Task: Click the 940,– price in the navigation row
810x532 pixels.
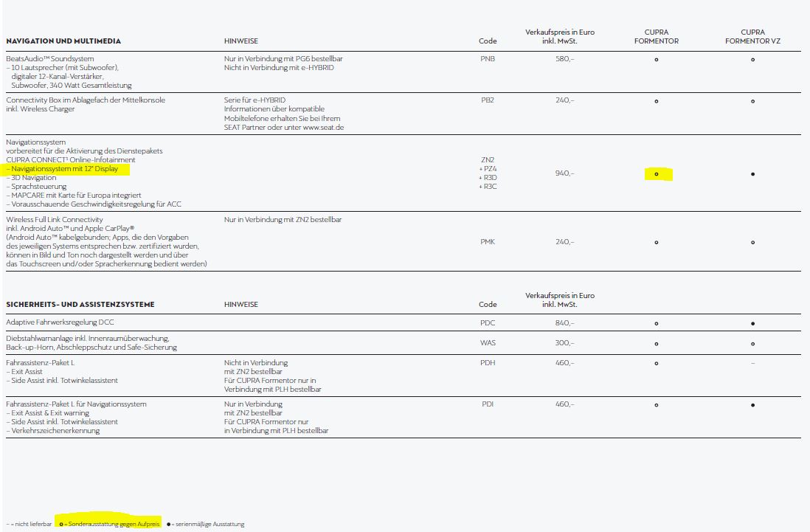Action: pyautogui.click(x=564, y=173)
